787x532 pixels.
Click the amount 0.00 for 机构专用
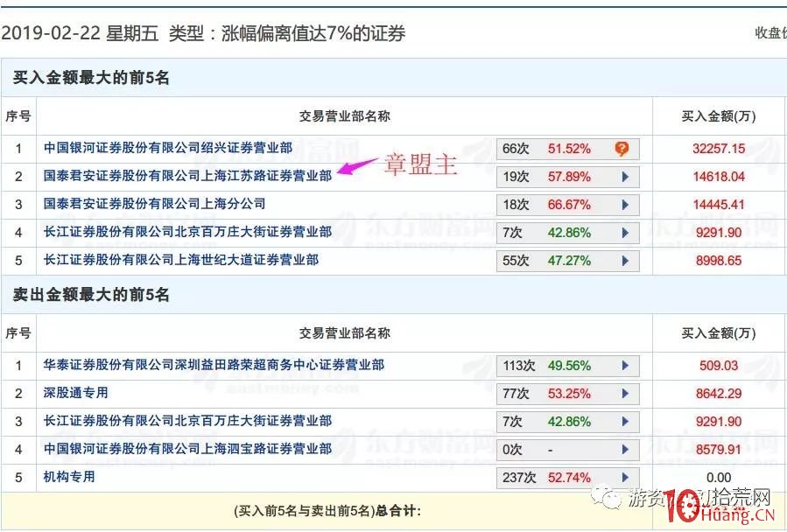pyautogui.click(x=719, y=478)
